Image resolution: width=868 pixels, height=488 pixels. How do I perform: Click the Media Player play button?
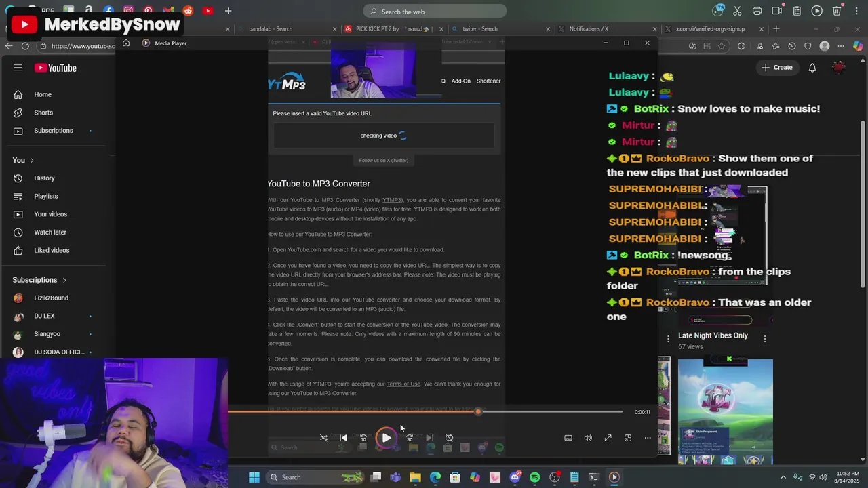click(386, 438)
